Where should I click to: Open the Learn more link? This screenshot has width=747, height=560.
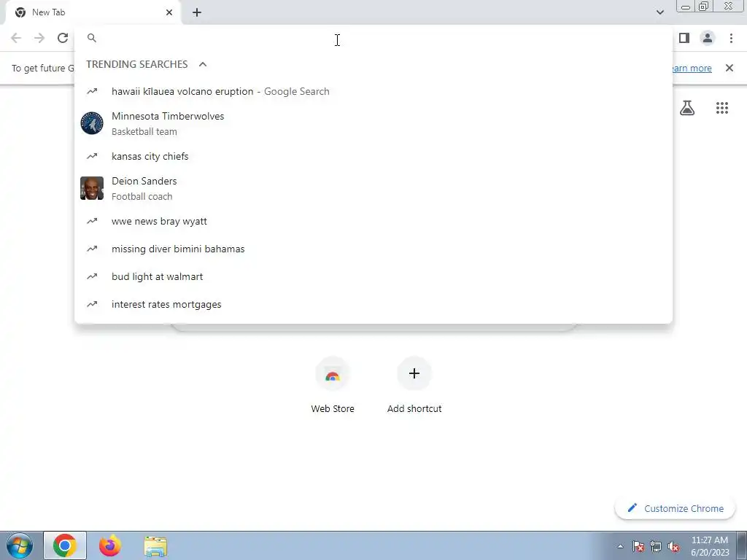(692, 68)
